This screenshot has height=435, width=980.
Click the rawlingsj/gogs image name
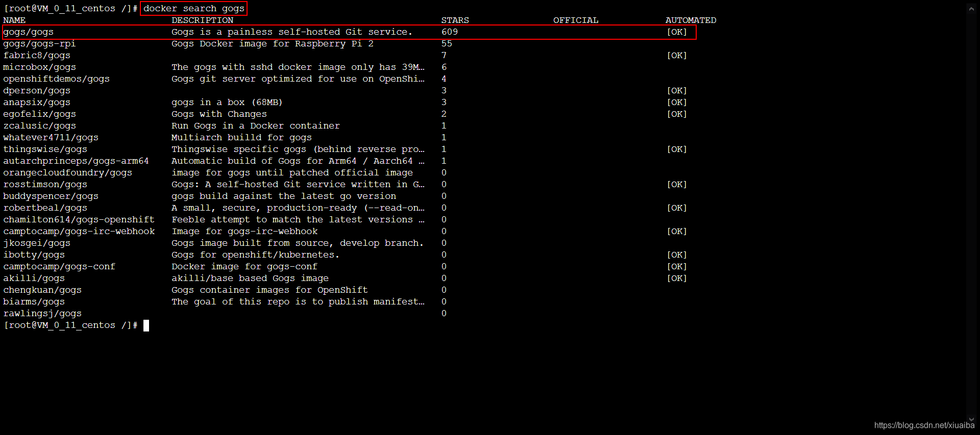point(42,314)
